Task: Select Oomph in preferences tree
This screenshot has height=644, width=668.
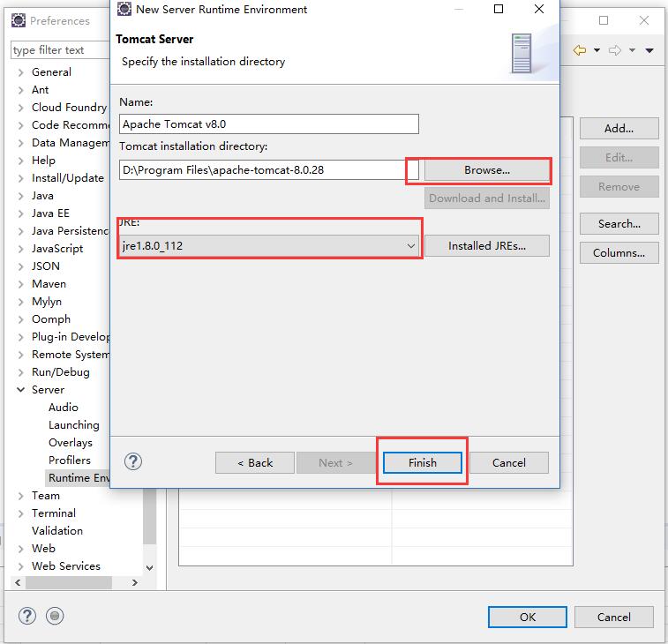Action: point(50,319)
